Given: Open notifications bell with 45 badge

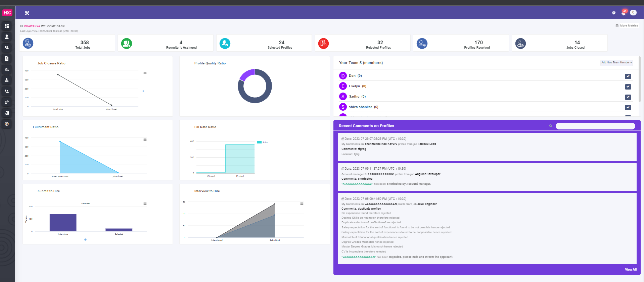Looking at the screenshot, I should pyautogui.click(x=624, y=12).
